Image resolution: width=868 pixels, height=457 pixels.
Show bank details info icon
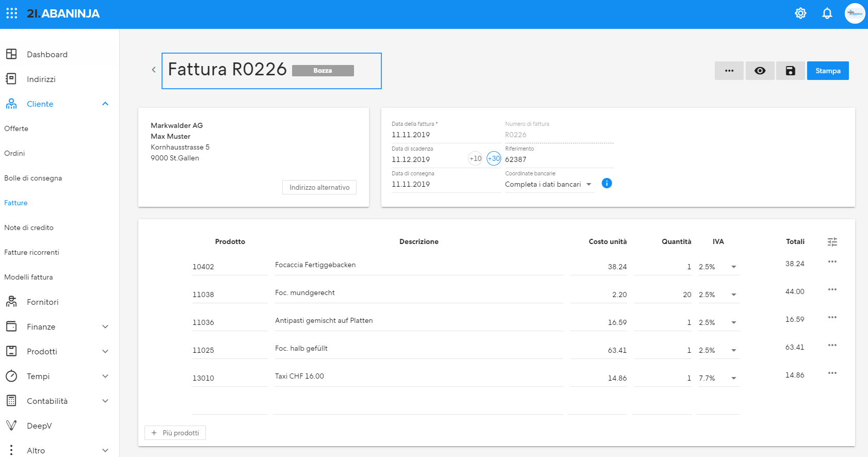[607, 183]
